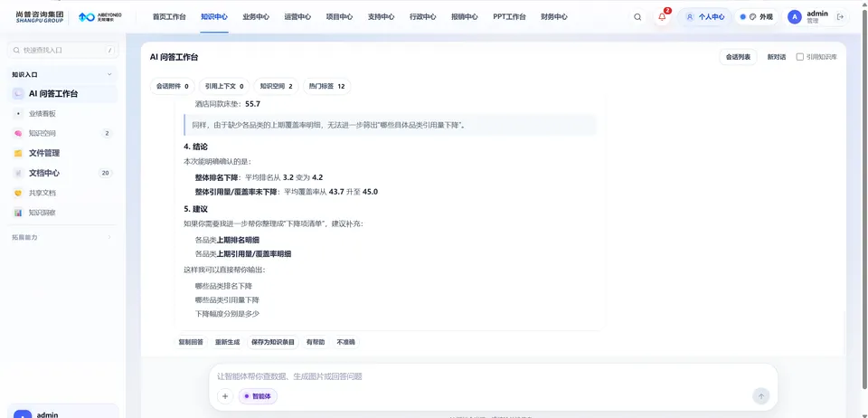868x418 pixels.
Task: Click the search magnifier icon in header
Action: tap(637, 17)
